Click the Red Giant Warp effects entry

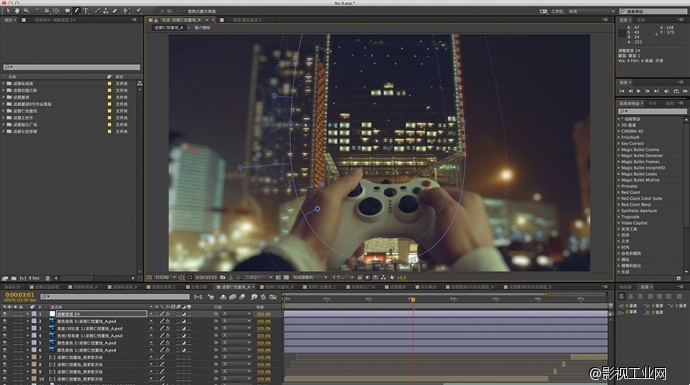[636, 205]
